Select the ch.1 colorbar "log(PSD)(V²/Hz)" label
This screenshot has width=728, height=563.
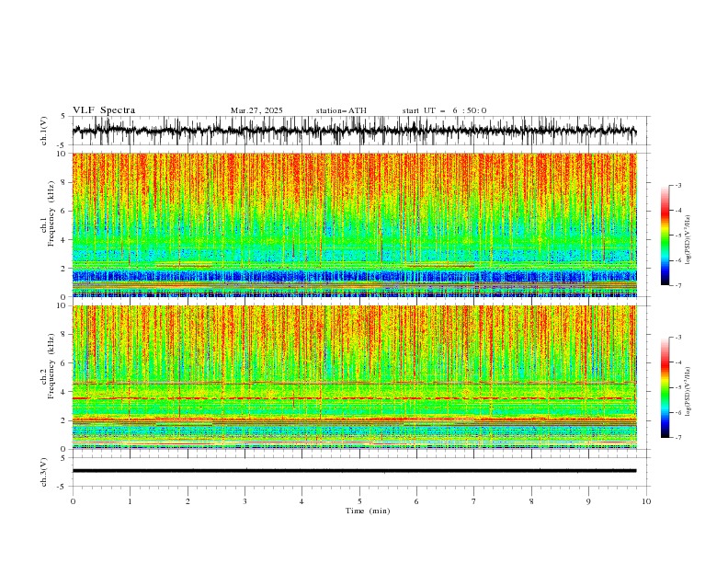(688, 239)
